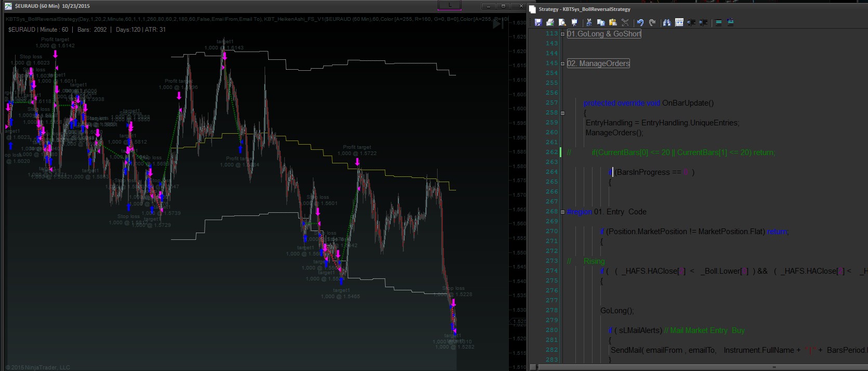Close the $EURAUD chart window
This screenshot has width=868, height=371.
521,6
